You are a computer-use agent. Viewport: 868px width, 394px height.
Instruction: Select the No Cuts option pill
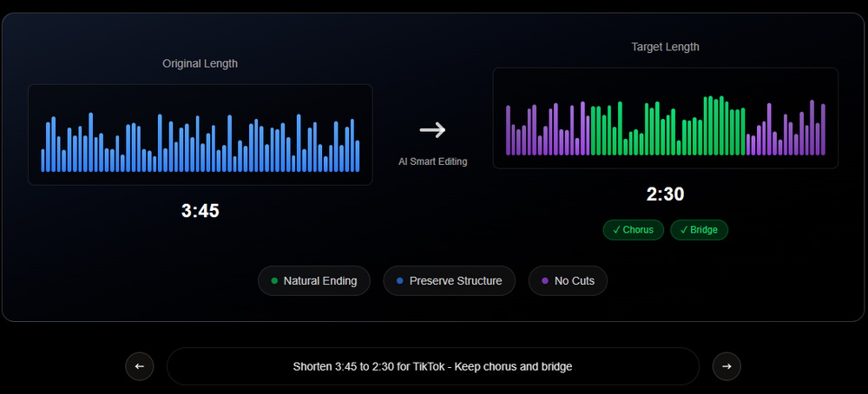tap(568, 280)
